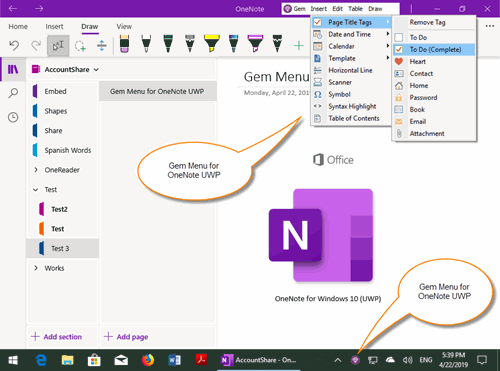Image resolution: width=500 pixels, height=371 pixels.
Task: Select the Lasso Select tool
Action: coord(80,46)
